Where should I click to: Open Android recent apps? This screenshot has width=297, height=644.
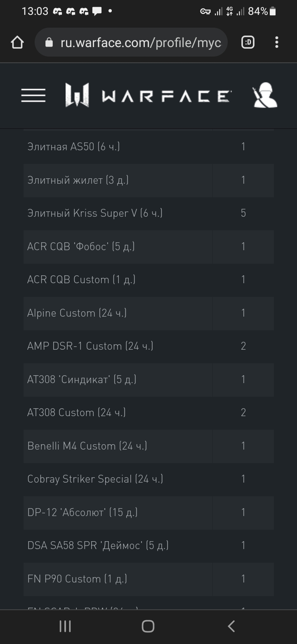tap(65, 626)
